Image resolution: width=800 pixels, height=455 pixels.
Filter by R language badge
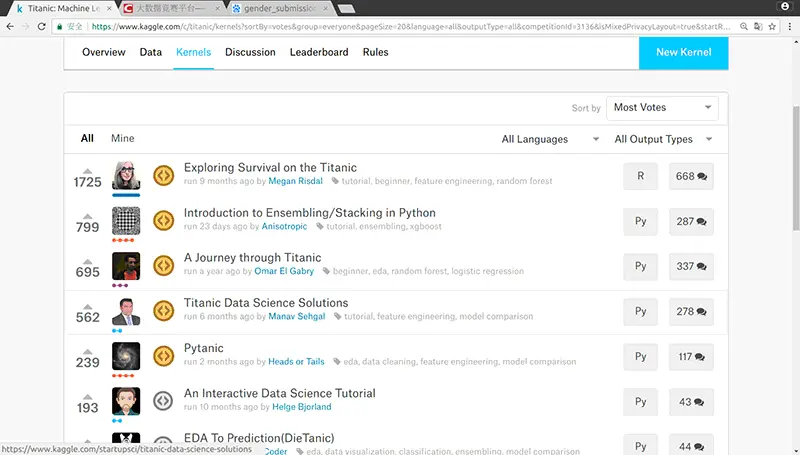coord(640,176)
